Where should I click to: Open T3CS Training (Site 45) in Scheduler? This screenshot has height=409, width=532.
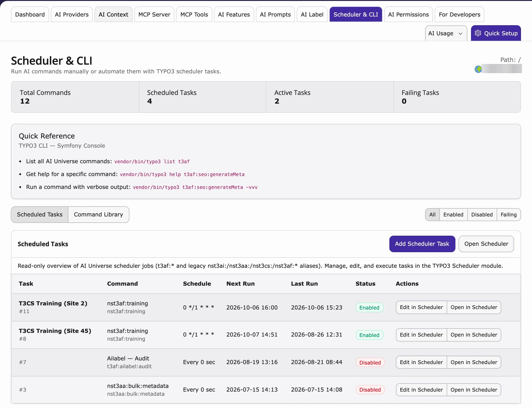click(474, 335)
